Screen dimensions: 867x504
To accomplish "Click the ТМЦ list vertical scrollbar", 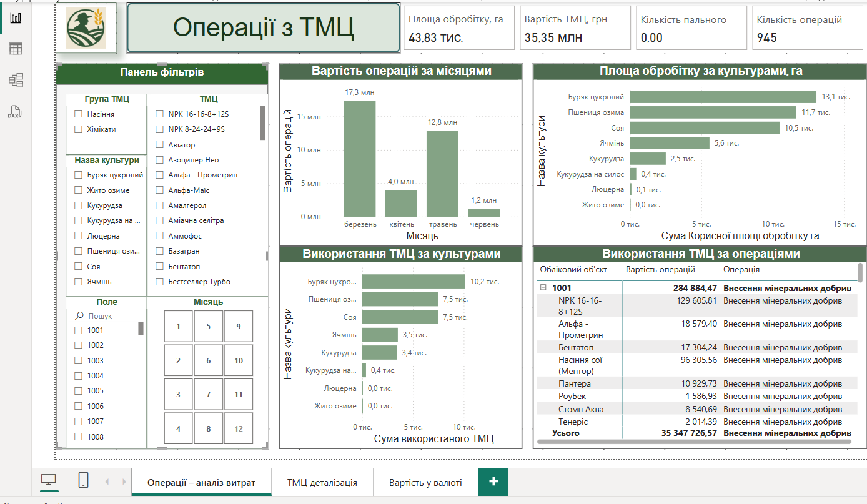I will pos(262,122).
